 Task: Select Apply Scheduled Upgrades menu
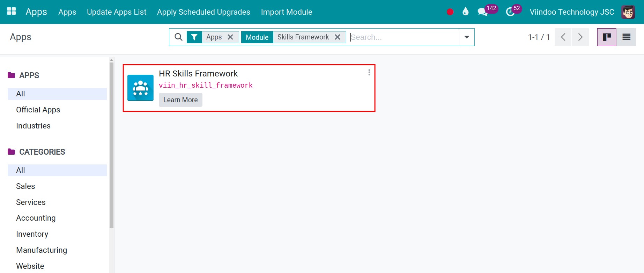point(203,12)
